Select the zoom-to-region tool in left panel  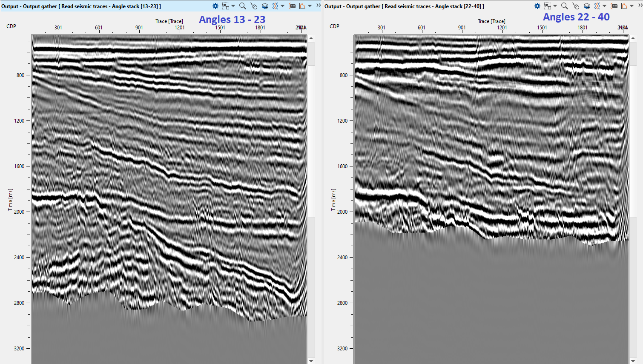(226, 6)
